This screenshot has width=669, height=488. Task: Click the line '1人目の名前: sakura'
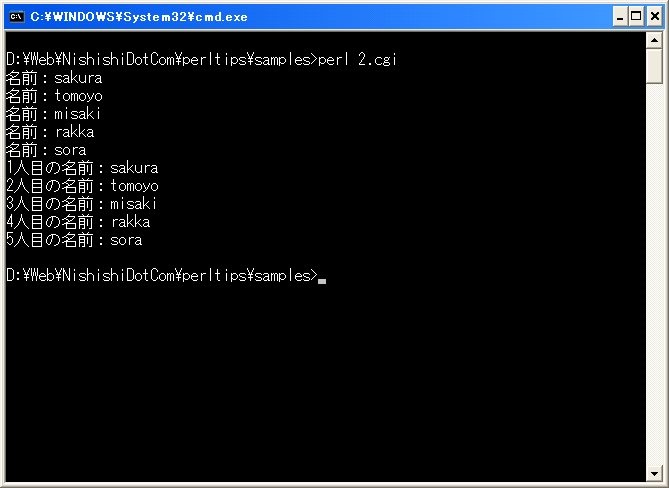tap(82, 168)
